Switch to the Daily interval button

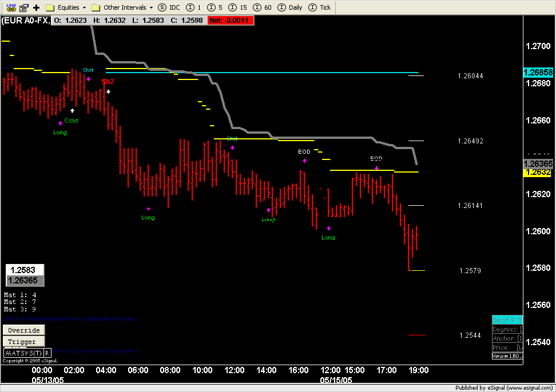[x=289, y=7]
